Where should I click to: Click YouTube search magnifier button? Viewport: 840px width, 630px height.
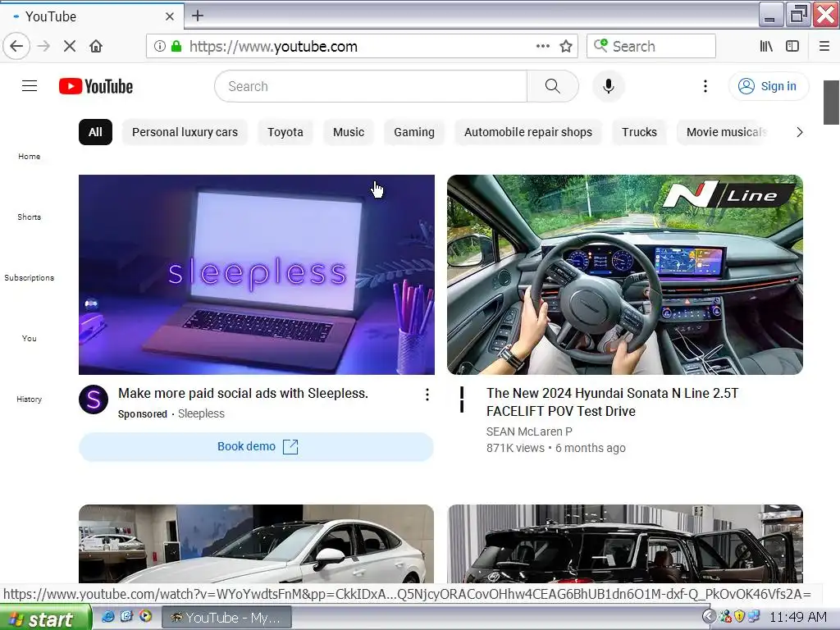[x=552, y=85]
